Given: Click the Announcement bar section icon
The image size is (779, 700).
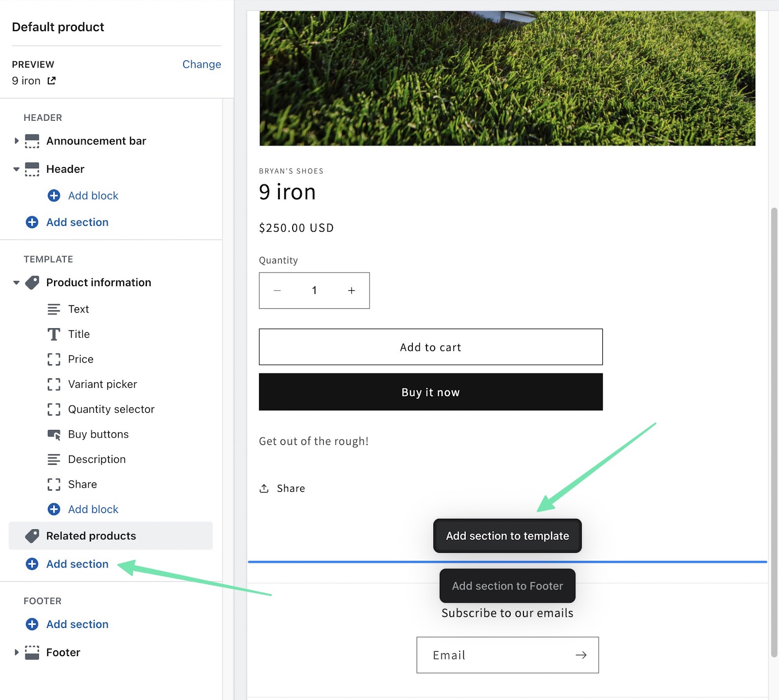Looking at the screenshot, I should tap(32, 141).
